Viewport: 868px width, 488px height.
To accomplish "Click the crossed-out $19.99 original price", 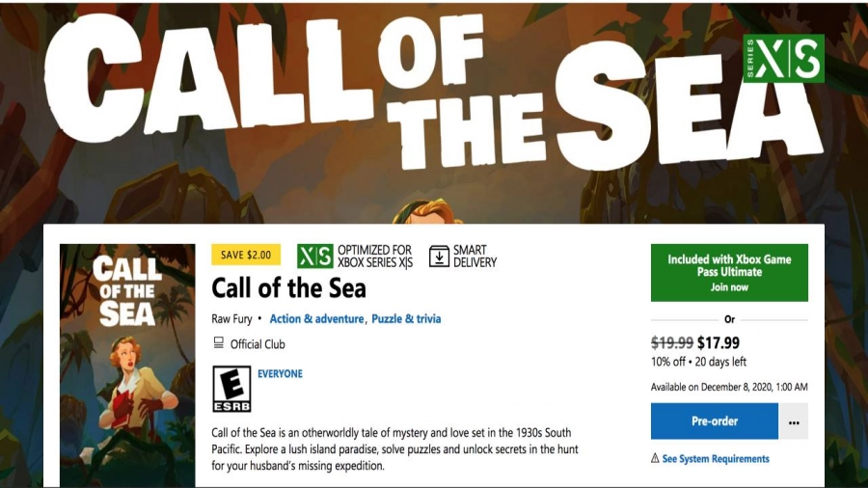I will [671, 342].
